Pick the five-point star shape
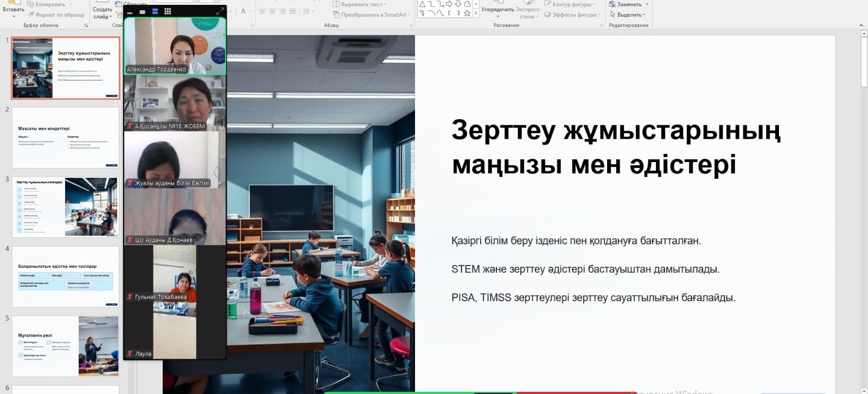Viewport: 868px width, 394px height. pos(467,13)
